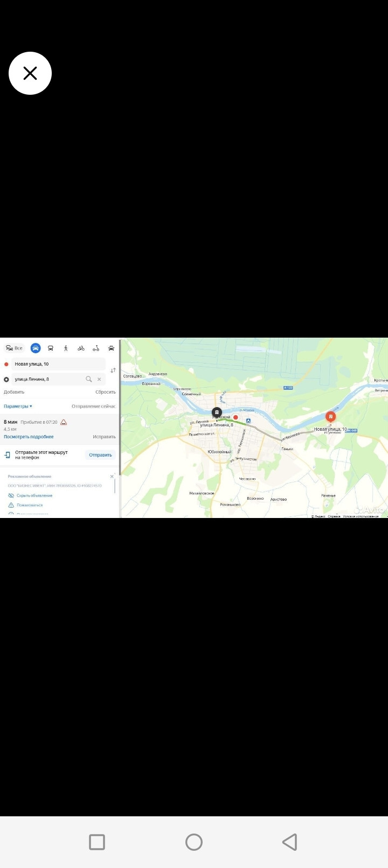Pick the scooter route icon
This screenshot has height=868, width=388.
pos(96,348)
